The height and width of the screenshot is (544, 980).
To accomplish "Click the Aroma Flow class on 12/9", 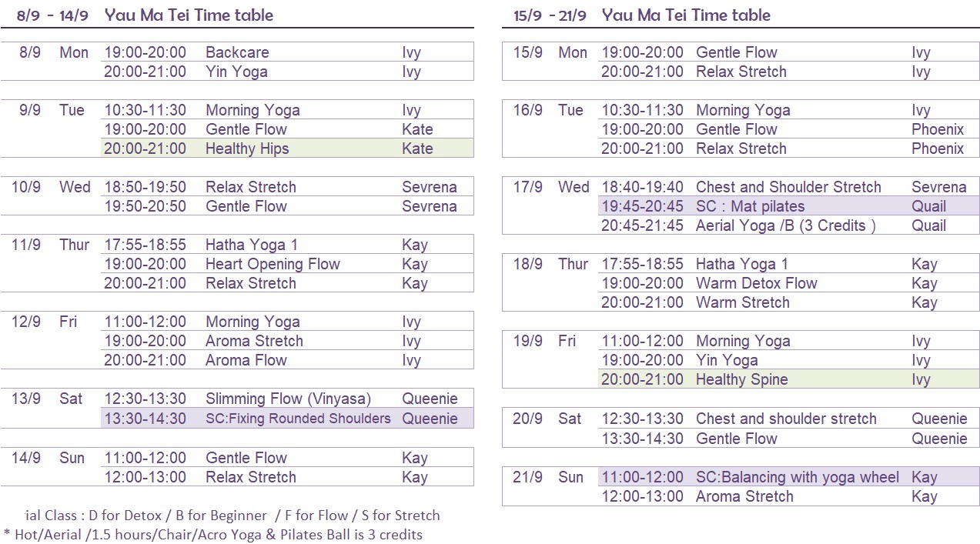I will 246,360.
